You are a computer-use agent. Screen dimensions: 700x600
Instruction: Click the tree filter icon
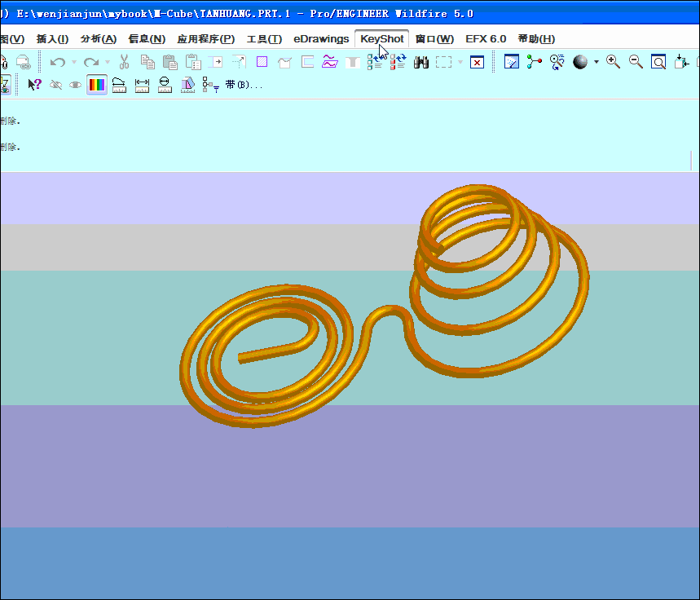pyautogui.click(x=211, y=85)
